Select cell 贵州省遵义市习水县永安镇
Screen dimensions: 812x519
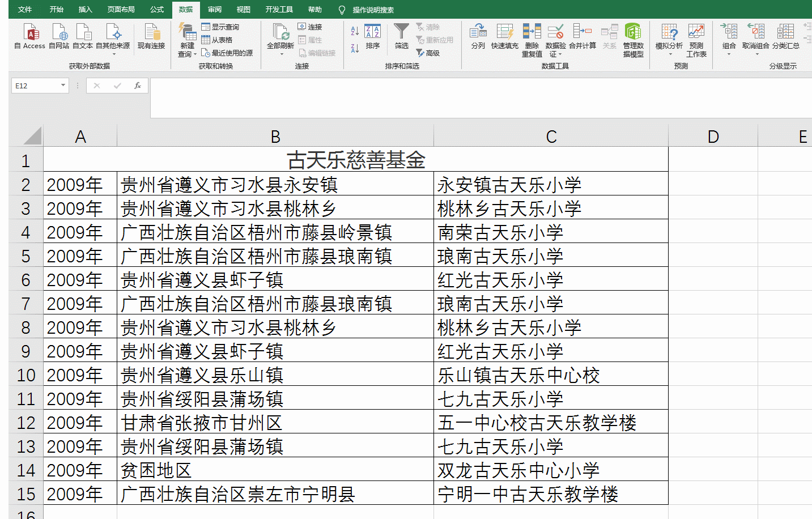(x=275, y=184)
